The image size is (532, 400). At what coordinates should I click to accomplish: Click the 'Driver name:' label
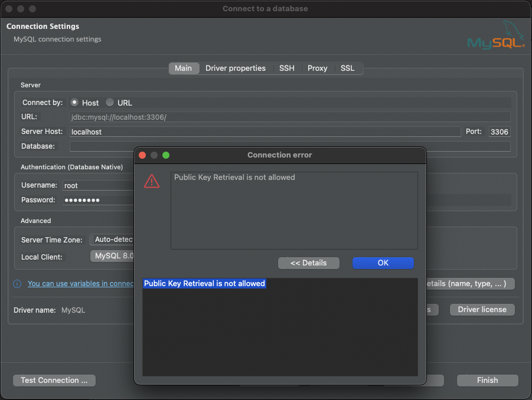click(35, 310)
